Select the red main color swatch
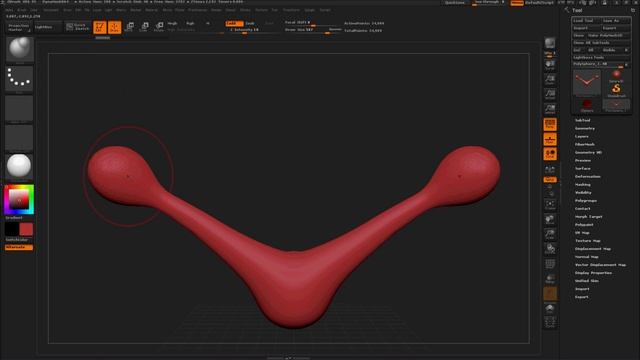Viewport: 640px width, 360px height. pyautogui.click(x=26, y=229)
